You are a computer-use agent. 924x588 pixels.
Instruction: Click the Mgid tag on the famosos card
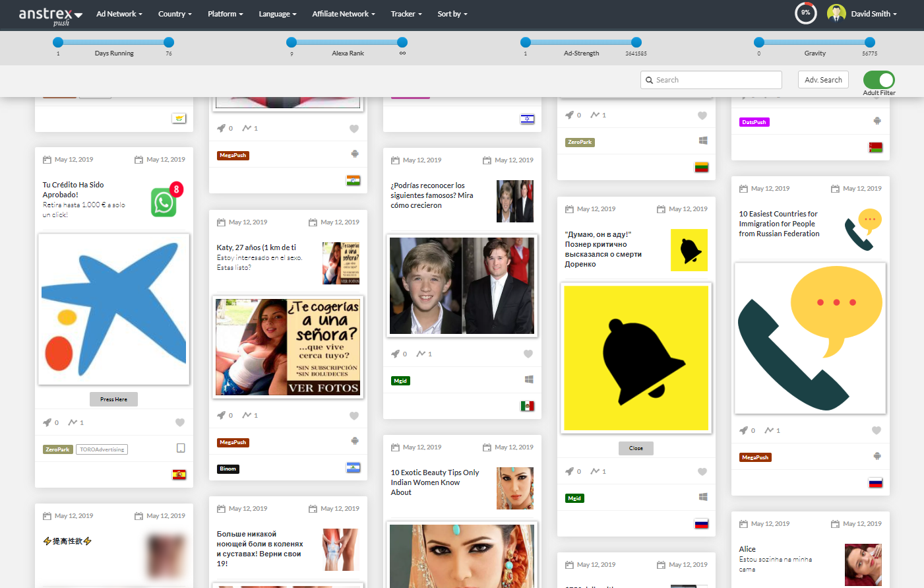pos(400,381)
